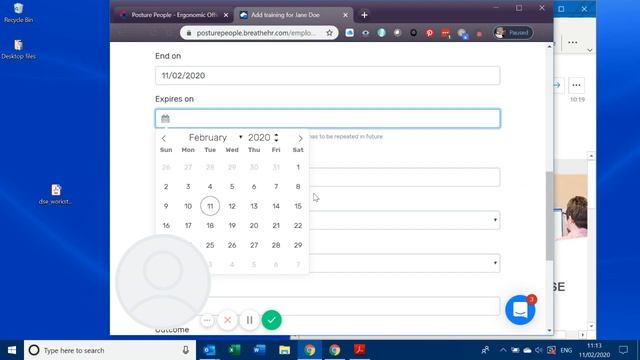Viewport: 640px width, 360px height.
Task: Pick February 3 in the calendar
Action: click(188, 187)
